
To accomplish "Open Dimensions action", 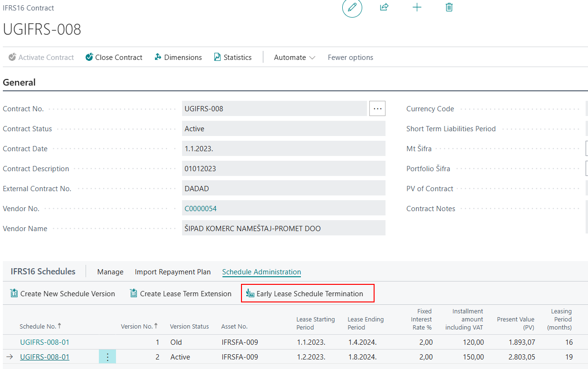I will 178,57.
